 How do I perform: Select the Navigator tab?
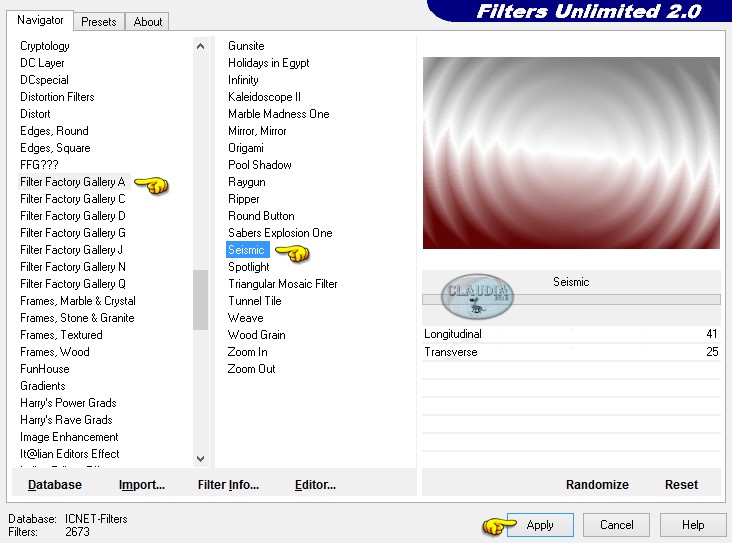40,20
